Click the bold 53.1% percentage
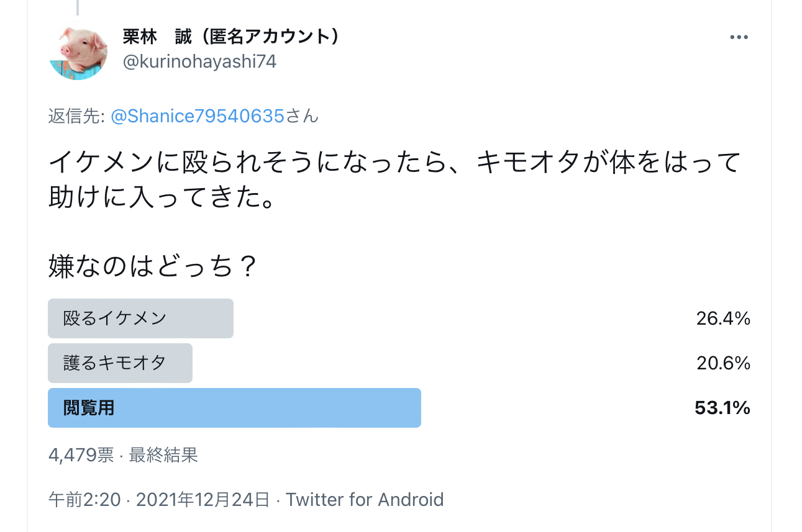802x532 pixels. click(722, 408)
